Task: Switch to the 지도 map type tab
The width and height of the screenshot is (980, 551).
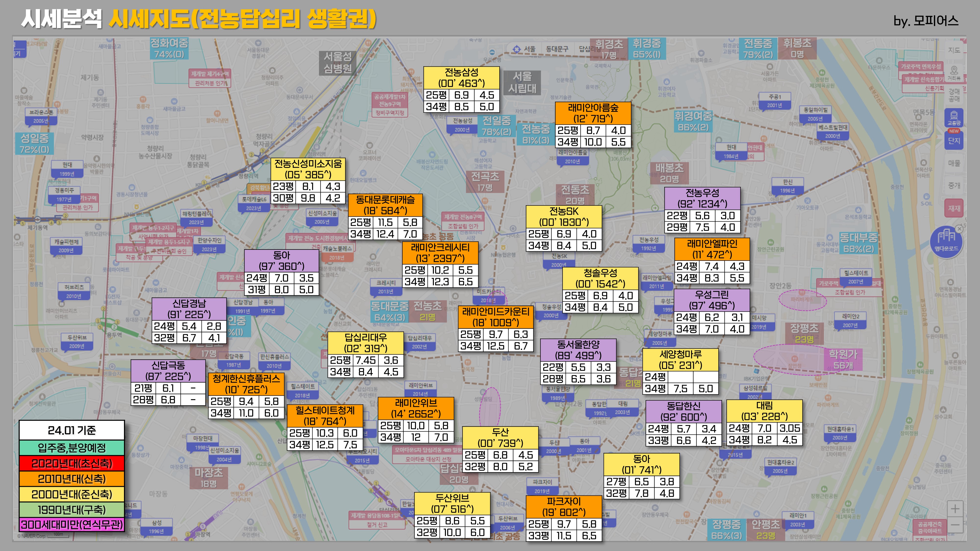Action: [x=954, y=50]
